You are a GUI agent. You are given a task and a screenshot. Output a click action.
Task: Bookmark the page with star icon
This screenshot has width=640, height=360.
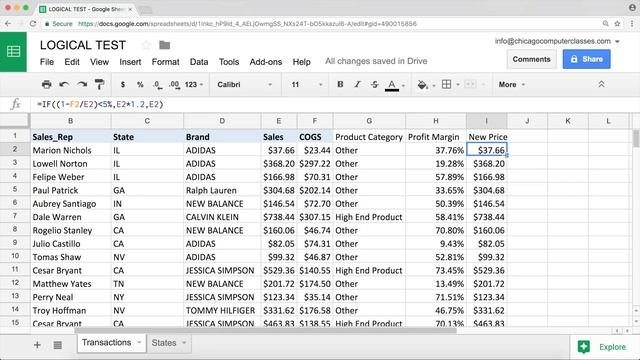pyautogui.click(x=617, y=24)
